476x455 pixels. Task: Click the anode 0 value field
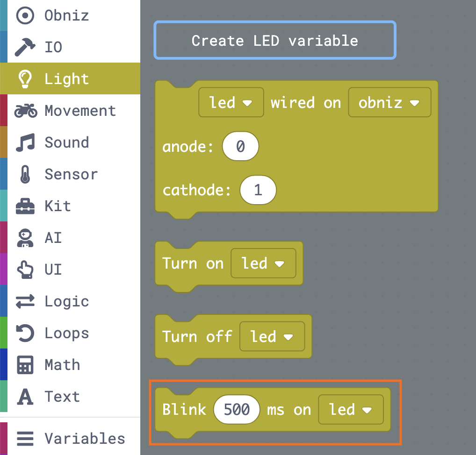pos(240,146)
